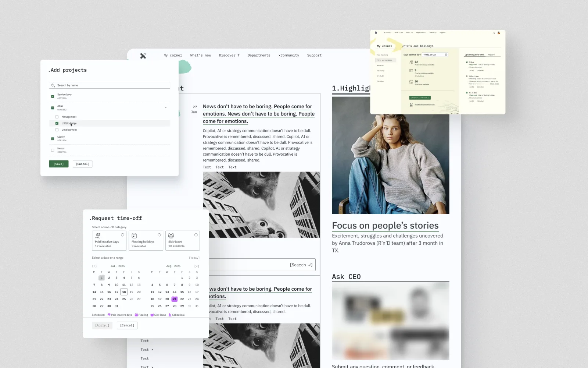The height and width of the screenshot is (368, 588).
Task: Jump to Today in time-off calendar
Action: pos(194,258)
